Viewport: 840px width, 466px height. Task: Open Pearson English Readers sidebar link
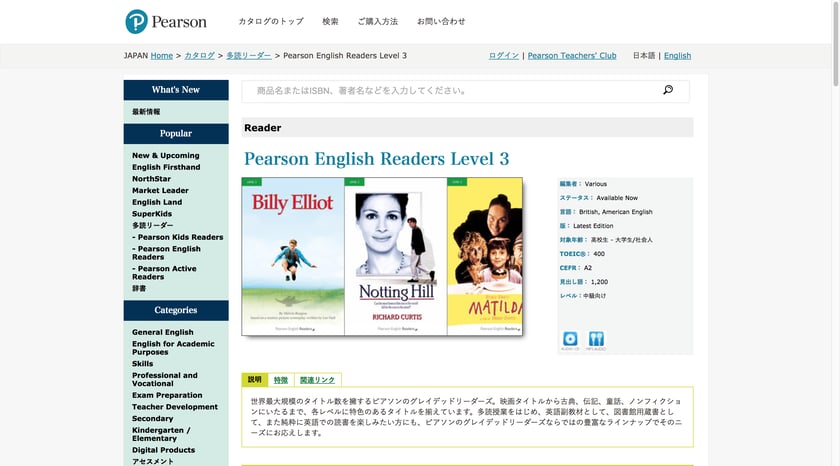click(x=167, y=253)
